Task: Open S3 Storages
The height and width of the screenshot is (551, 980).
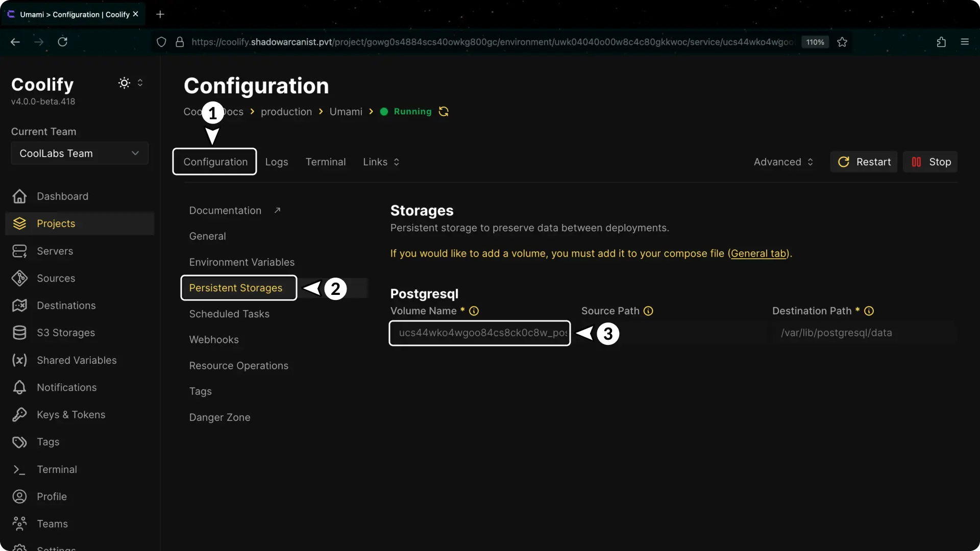Action: point(66,333)
